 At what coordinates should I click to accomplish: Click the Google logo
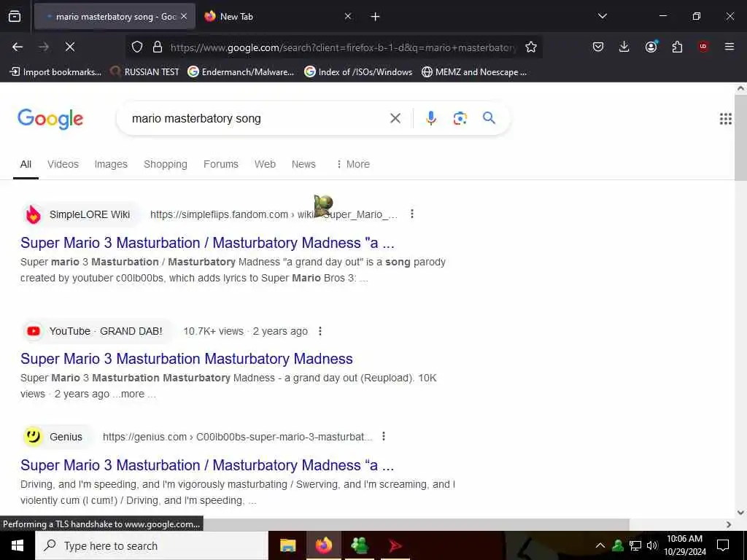(x=50, y=119)
